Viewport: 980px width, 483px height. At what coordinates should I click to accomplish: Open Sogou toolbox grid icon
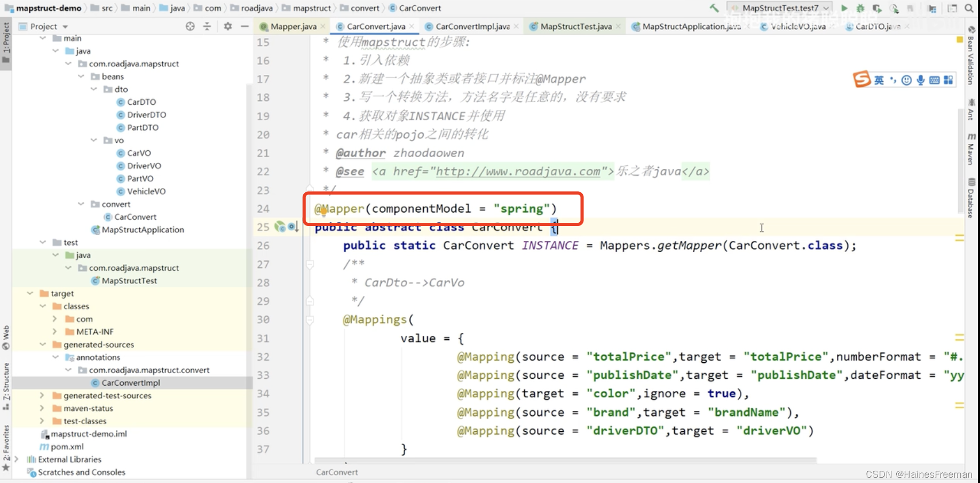click(949, 80)
